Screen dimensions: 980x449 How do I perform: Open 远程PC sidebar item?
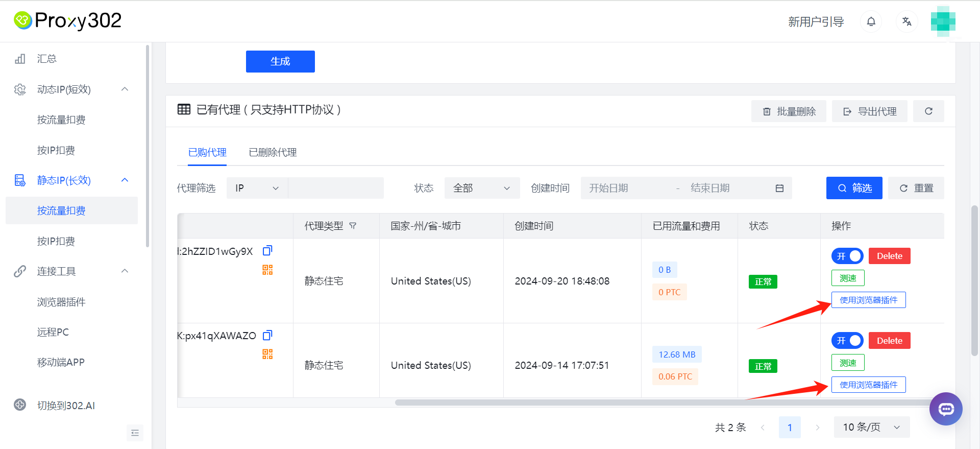pyautogui.click(x=53, y=332)
